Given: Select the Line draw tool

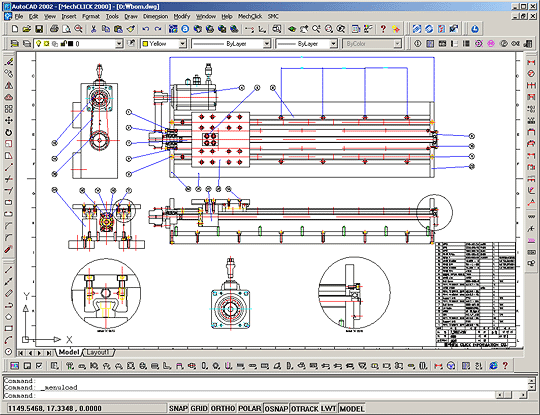Looking at the screenshot, I should 9,270.
